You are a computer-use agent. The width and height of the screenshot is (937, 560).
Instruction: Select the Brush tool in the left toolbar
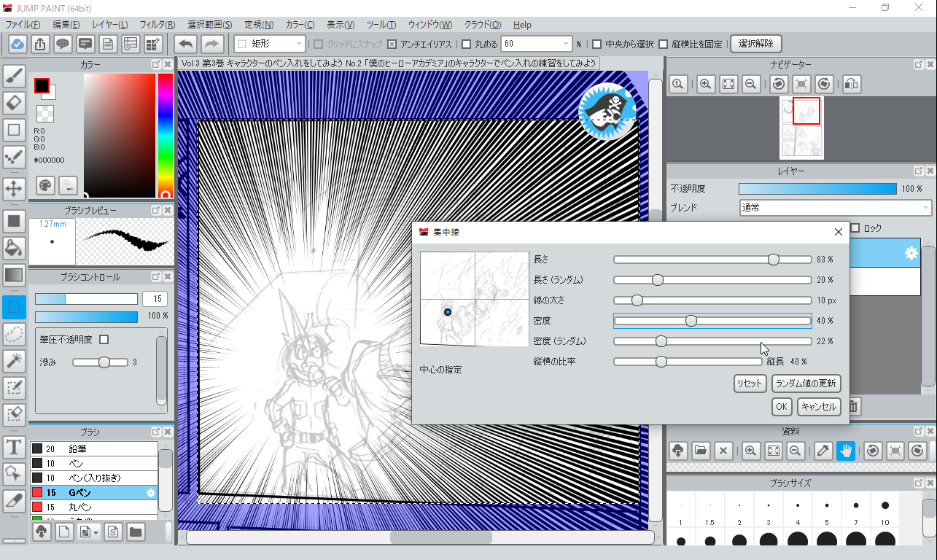pos(14,75)
